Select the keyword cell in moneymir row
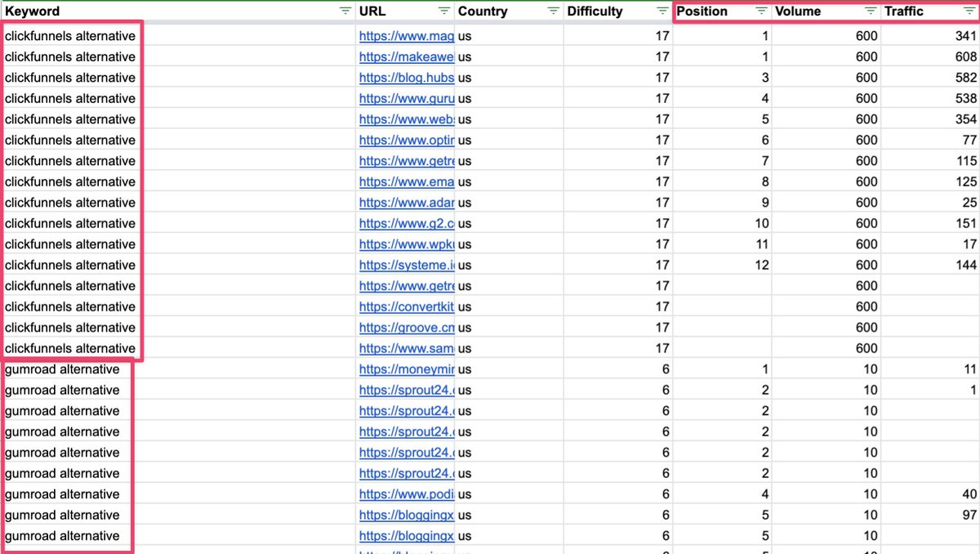This screenshot has height=554, width=980. [179, 369]
